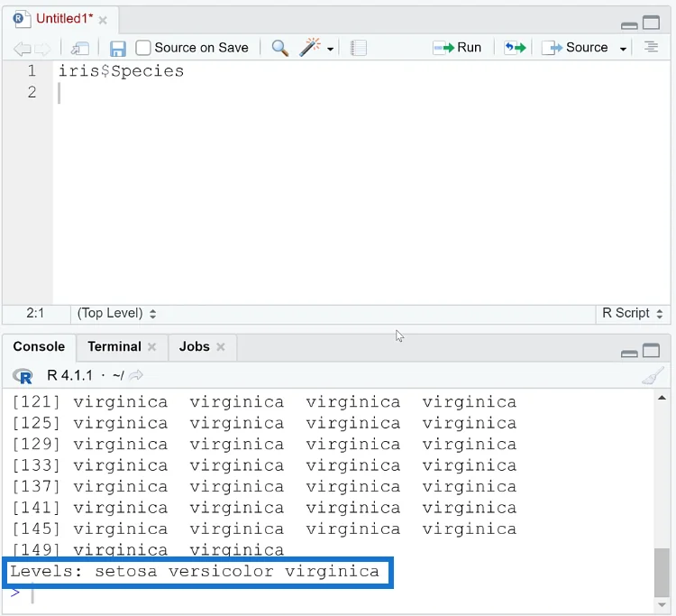Source the script with Source button

[575, 48]
